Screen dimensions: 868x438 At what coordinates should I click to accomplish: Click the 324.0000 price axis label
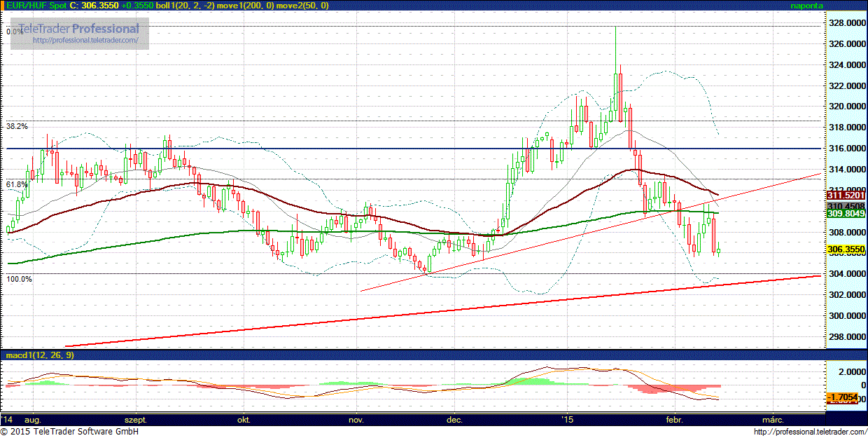[x=846, y=65]
